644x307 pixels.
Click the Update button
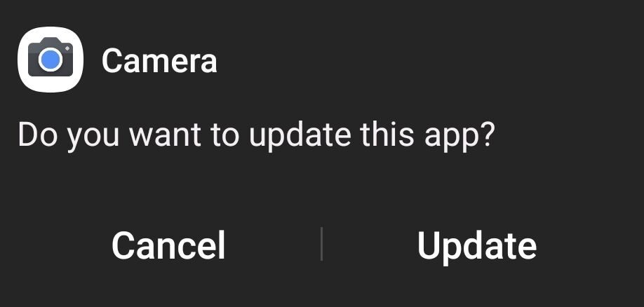pos(477,245)
